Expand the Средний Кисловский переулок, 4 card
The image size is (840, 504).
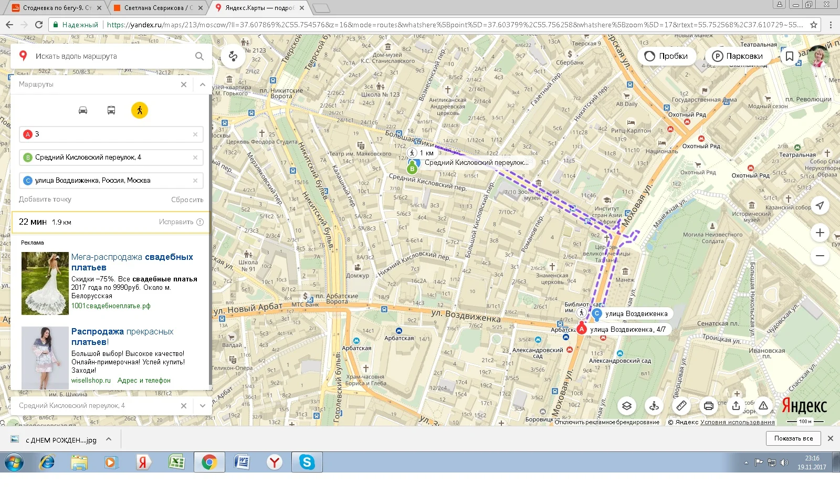point(203,405)
